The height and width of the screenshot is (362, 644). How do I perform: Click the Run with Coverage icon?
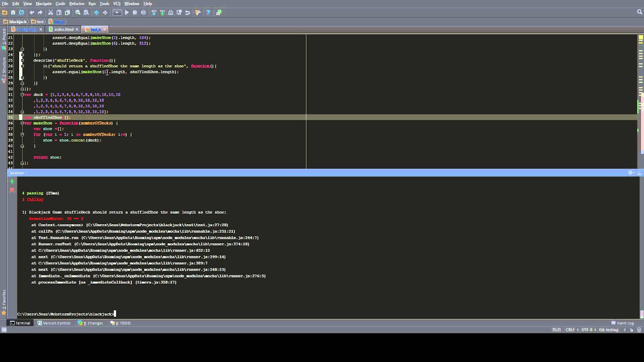click(143, 13)
